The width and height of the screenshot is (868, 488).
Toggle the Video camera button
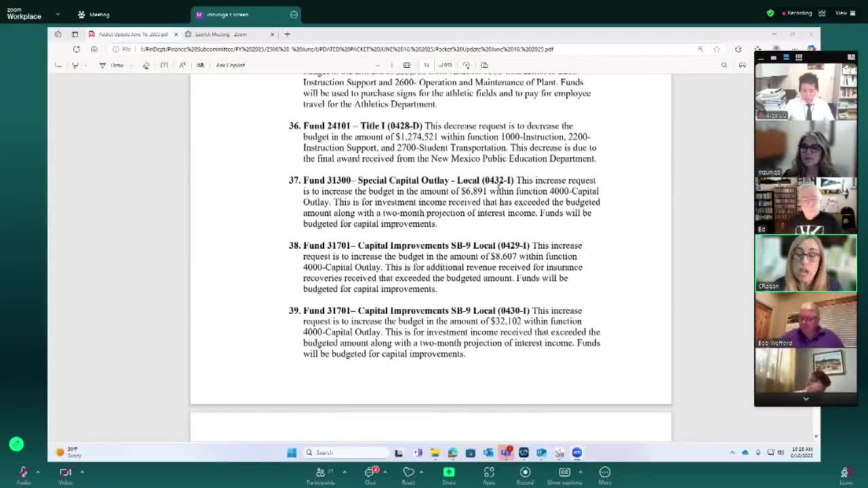(65, 474)
